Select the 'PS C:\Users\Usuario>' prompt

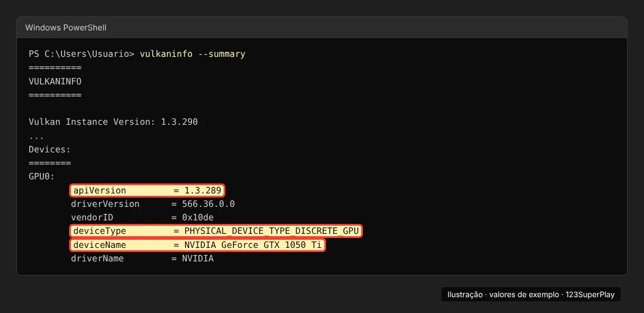81,54
